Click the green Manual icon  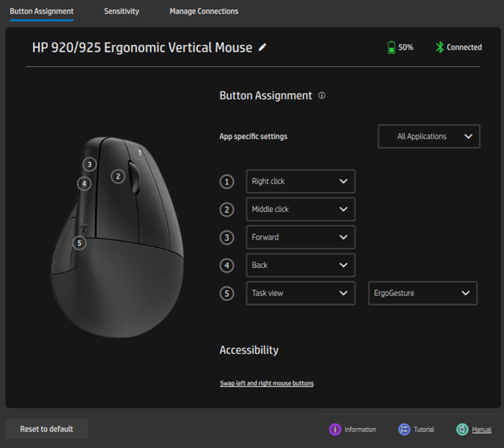pos(462,429)
